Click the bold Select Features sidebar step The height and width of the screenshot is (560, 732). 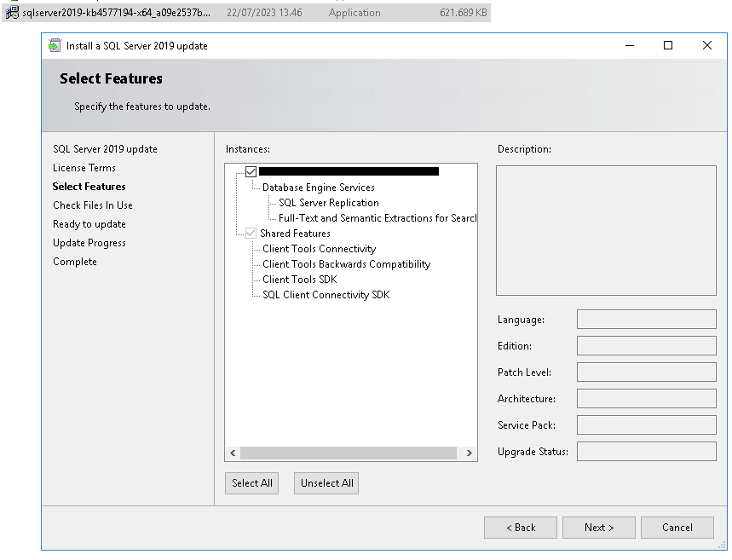click(89, 187)
